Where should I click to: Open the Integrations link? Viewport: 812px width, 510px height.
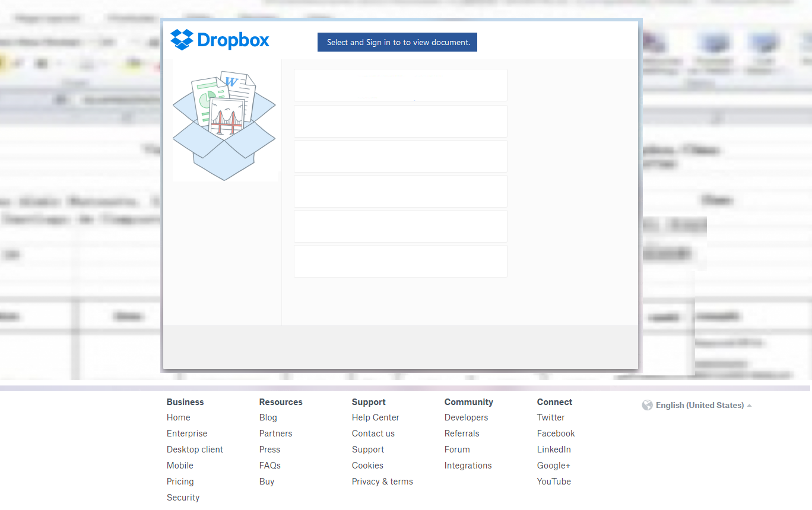468,466
